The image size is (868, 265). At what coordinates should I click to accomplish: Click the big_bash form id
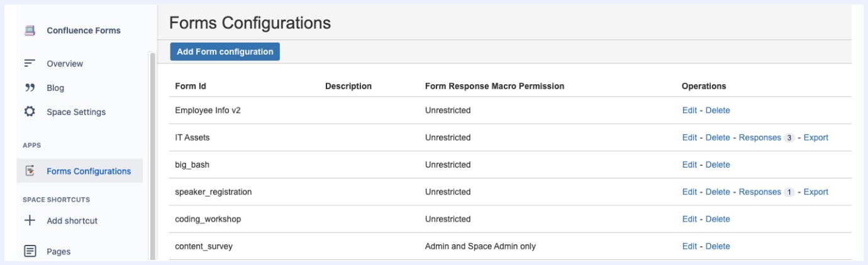pos(193,165)
